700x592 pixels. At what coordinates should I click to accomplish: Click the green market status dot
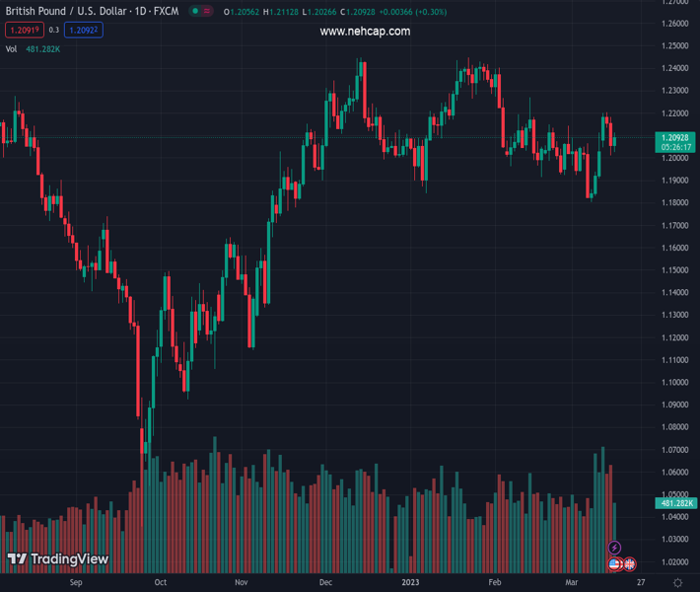[196, 12]
